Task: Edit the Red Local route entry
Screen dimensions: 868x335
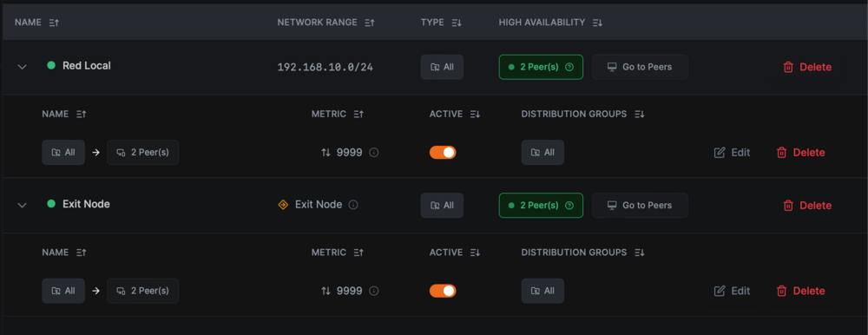Action: (x=732, y=152)
